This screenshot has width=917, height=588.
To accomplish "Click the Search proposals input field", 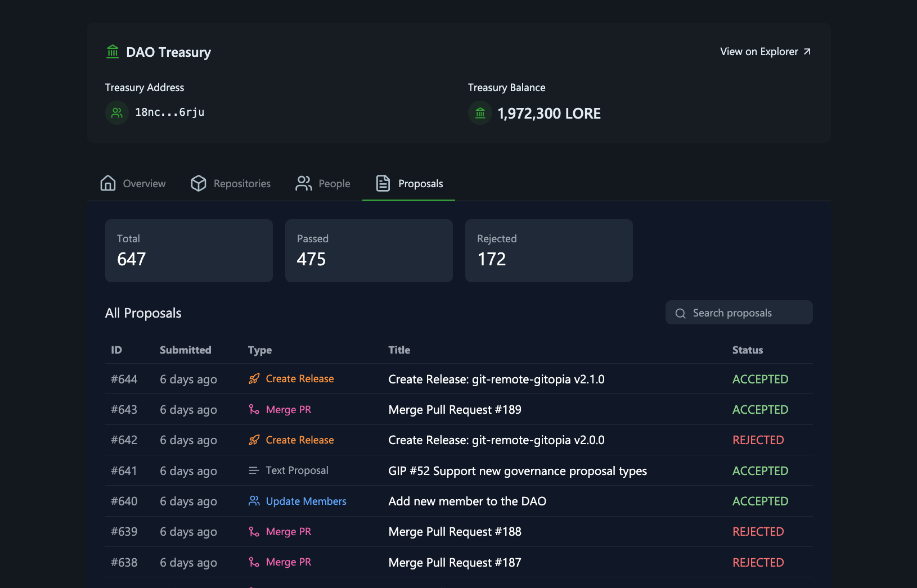I will pos(739,313).
